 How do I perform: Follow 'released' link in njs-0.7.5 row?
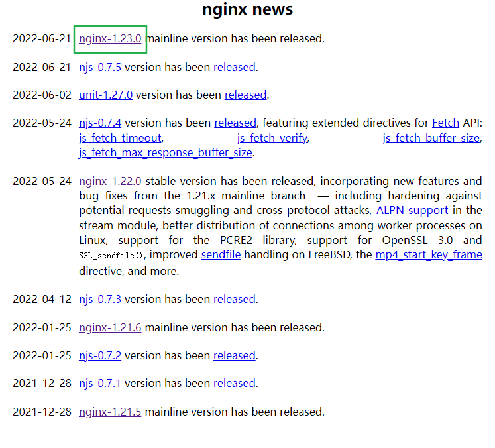(234, 67)
